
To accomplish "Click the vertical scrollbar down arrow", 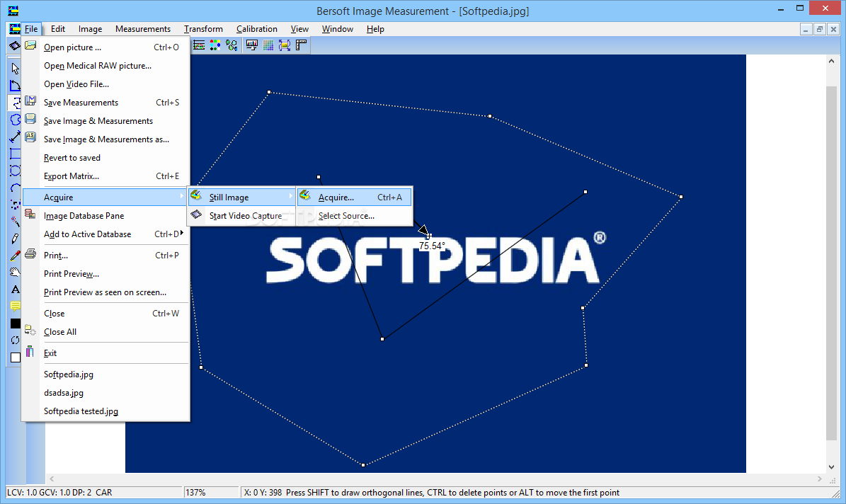I will coord(831,466).
